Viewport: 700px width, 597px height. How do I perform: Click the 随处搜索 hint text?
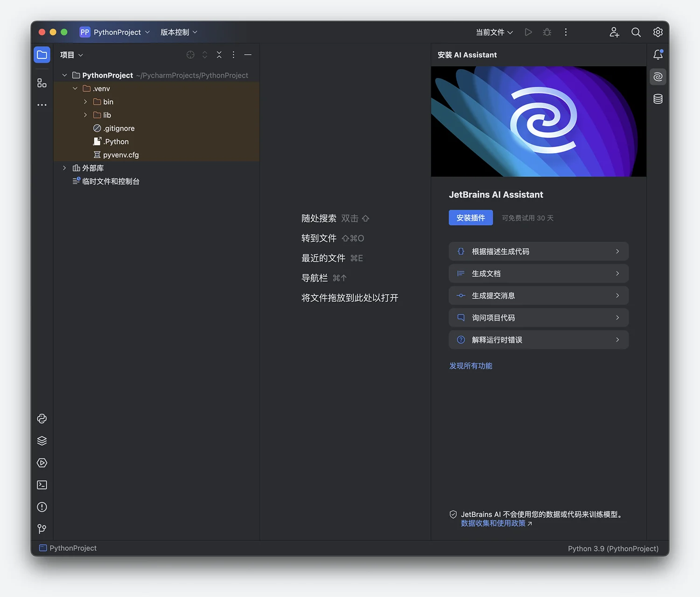point(319,218)
